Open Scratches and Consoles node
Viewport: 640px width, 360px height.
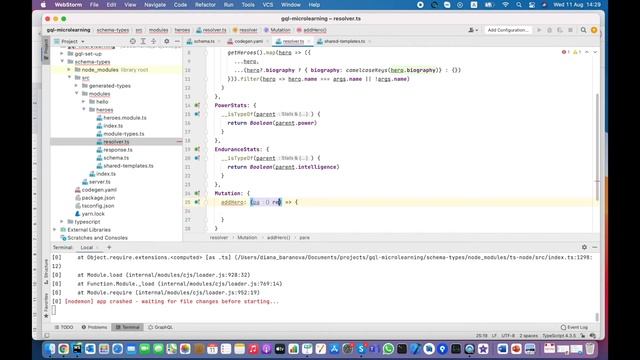point(97,238)
